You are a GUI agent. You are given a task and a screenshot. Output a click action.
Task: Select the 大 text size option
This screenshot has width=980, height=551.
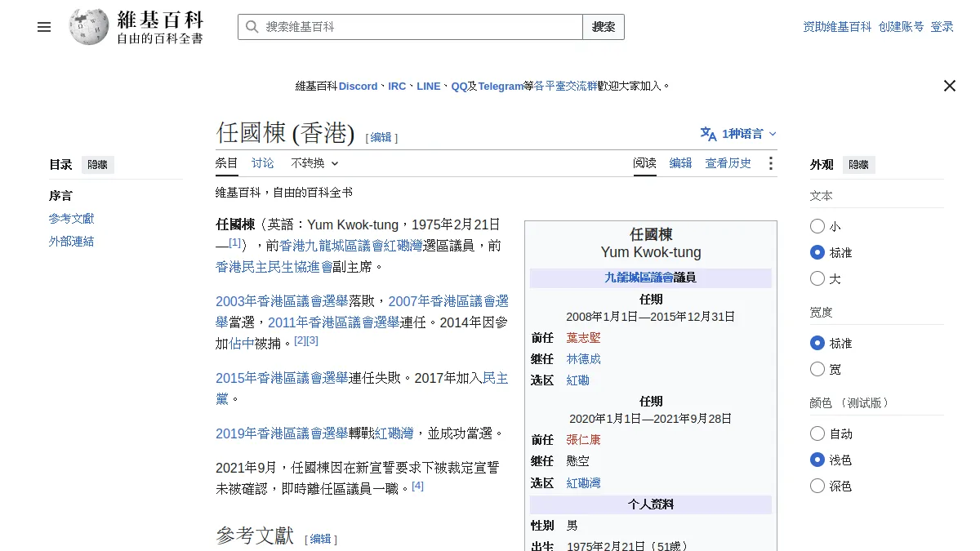click(817, 278)
